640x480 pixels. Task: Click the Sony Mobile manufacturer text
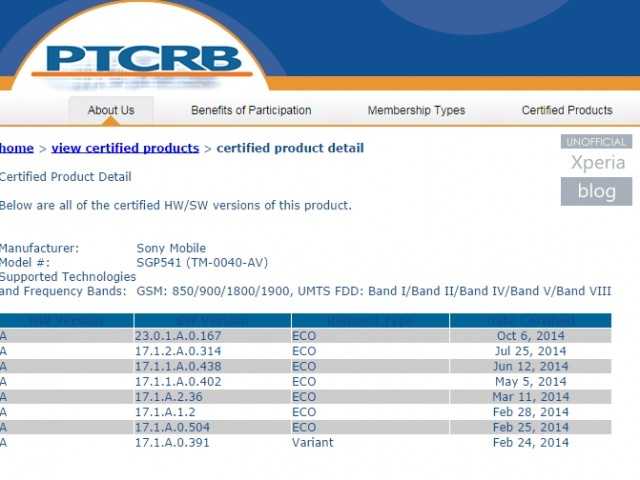click(171, 248)
